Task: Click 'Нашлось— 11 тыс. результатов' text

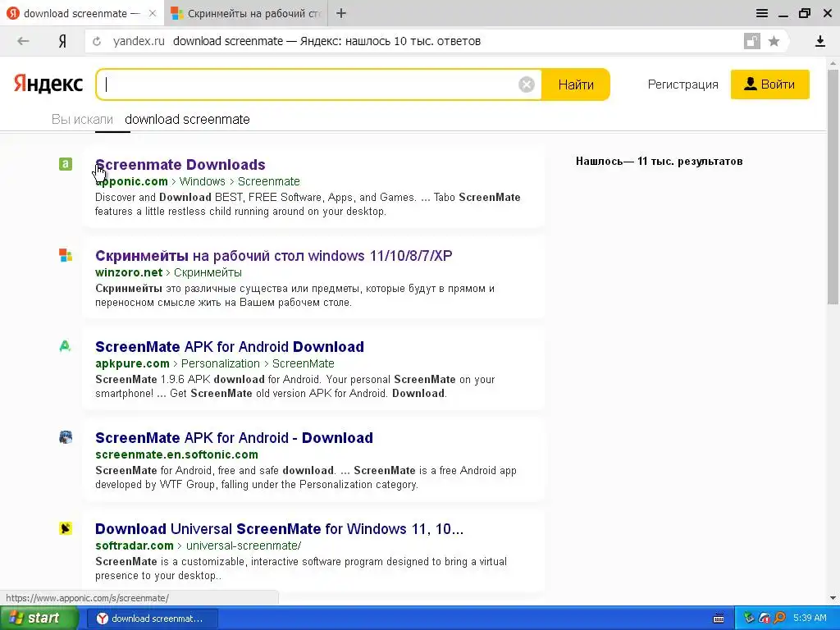Action: click(659, 162)
